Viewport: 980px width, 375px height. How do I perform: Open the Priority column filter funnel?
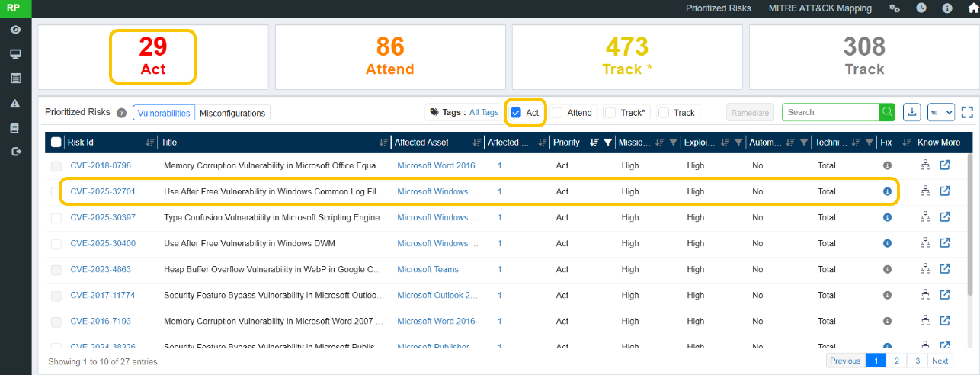607,143
